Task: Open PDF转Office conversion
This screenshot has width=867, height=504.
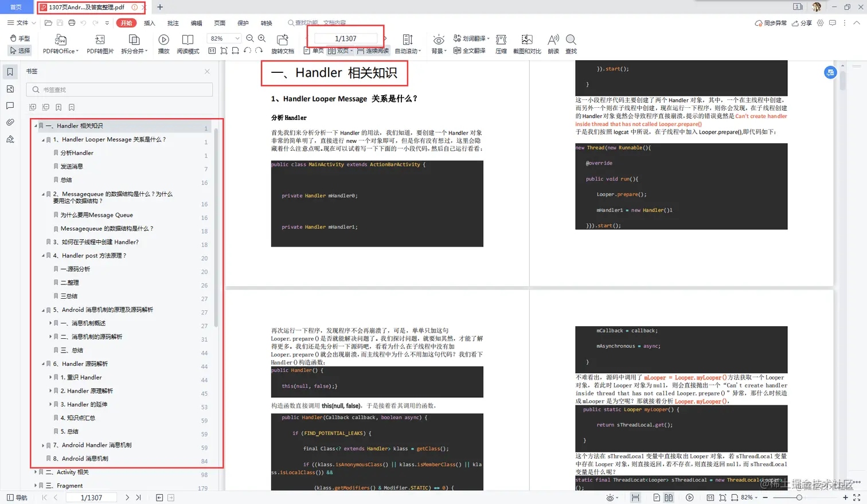Action: point(60,44)
